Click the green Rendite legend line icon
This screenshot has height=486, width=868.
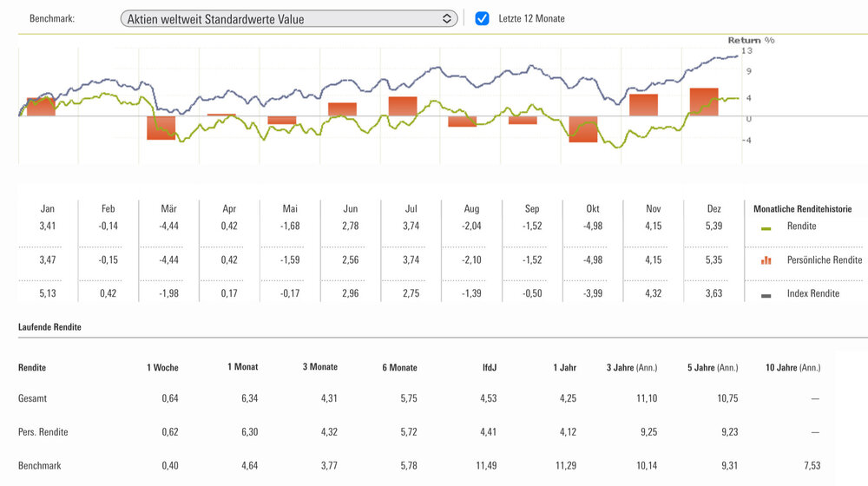click(765, 228)
